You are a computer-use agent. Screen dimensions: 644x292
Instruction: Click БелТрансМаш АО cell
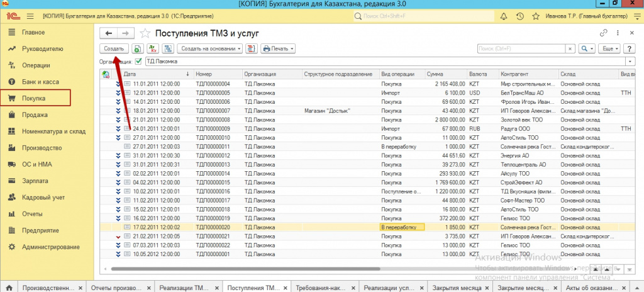[528, 93]
